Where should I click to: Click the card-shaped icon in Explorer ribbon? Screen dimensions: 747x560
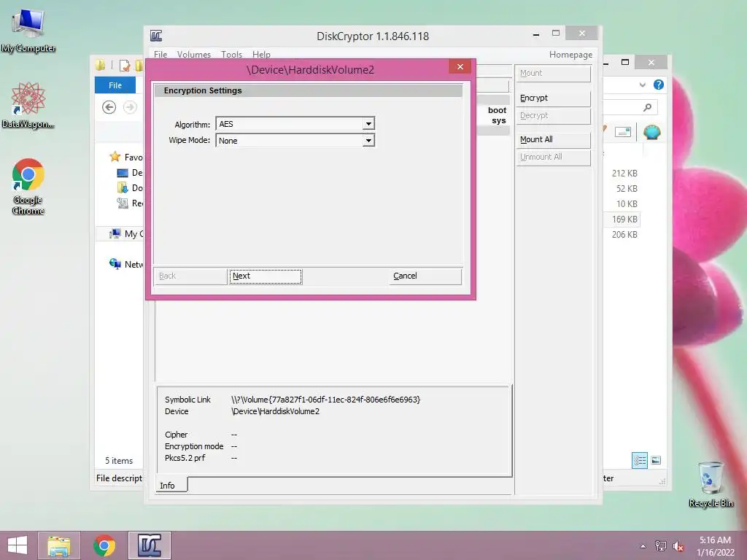tap(623, 132)
